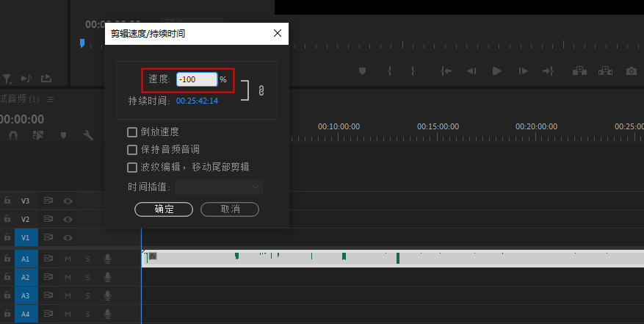Click export share icon in left panel
Viewport: 644px width, 324px height.
[x=46, y=78]
